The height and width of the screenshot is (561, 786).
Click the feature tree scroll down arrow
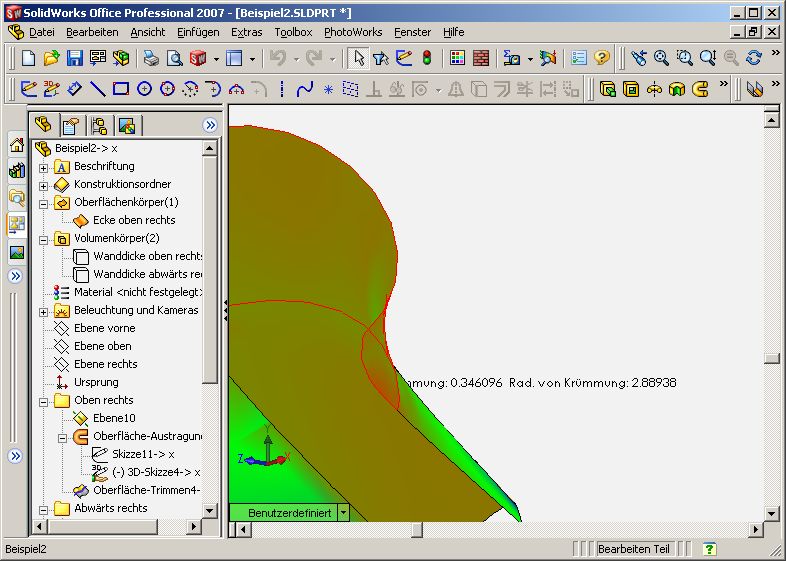tap(210, 510)
